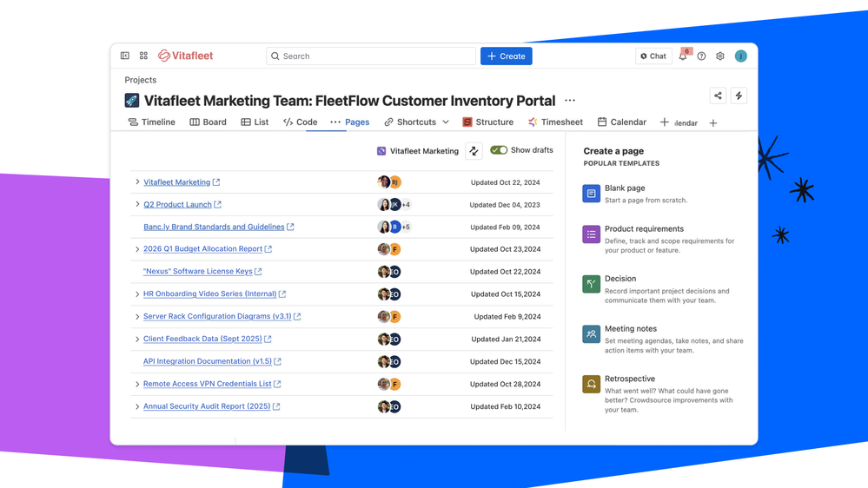Click the Meeting notes template icon
This screenshot has width=868, height=488.
591,334
